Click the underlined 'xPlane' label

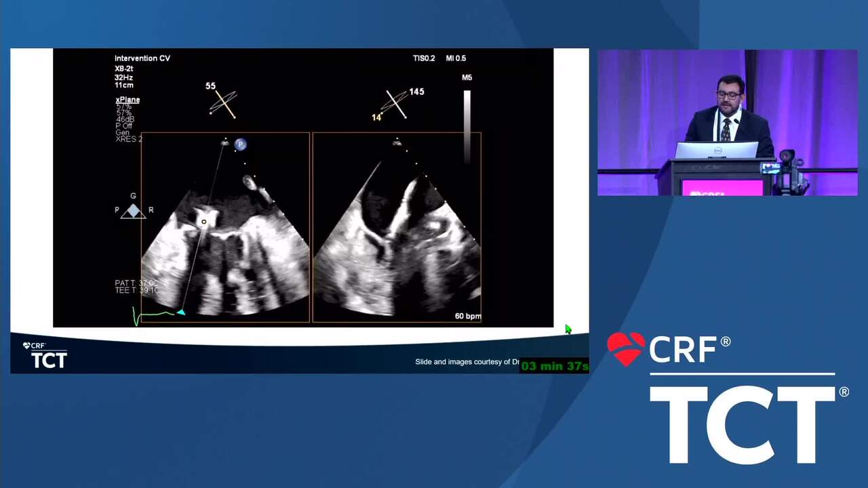click(x=127, y=100)
